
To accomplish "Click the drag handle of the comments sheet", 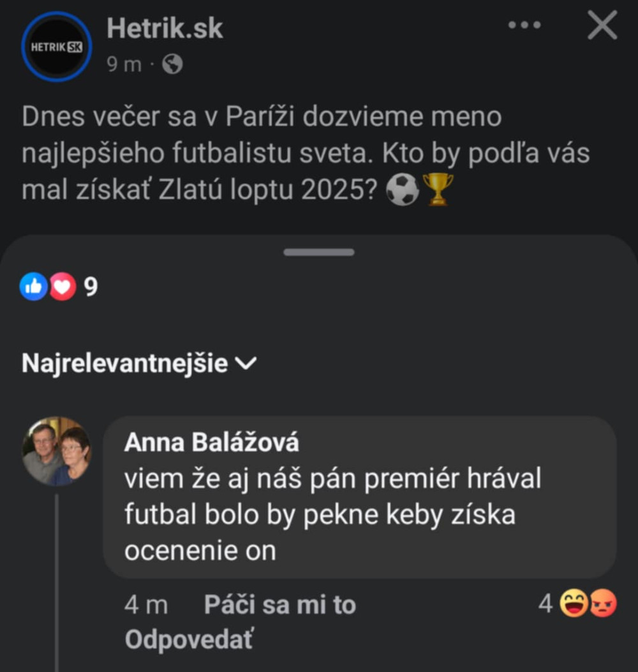I will coord(319,252).
